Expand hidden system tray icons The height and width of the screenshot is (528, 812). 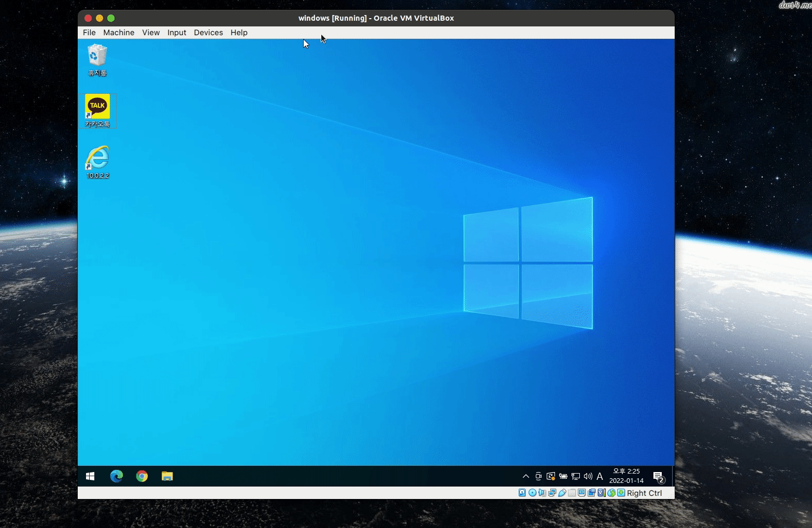coord(526,476)
